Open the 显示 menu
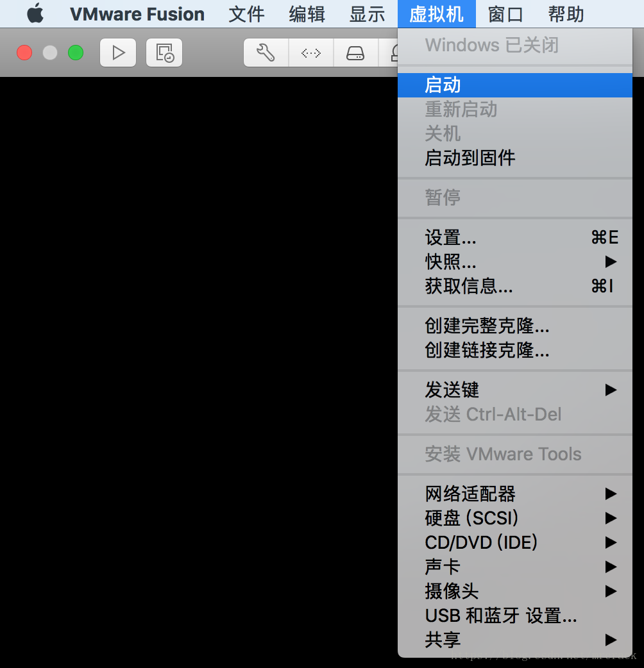644x668 pixels. tap(367, 14)
